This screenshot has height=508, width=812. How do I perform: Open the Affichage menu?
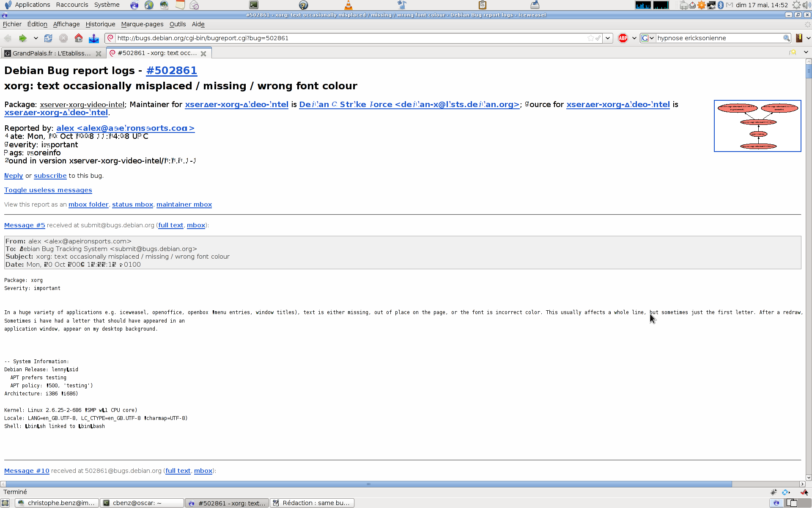[x=66, y=24]
